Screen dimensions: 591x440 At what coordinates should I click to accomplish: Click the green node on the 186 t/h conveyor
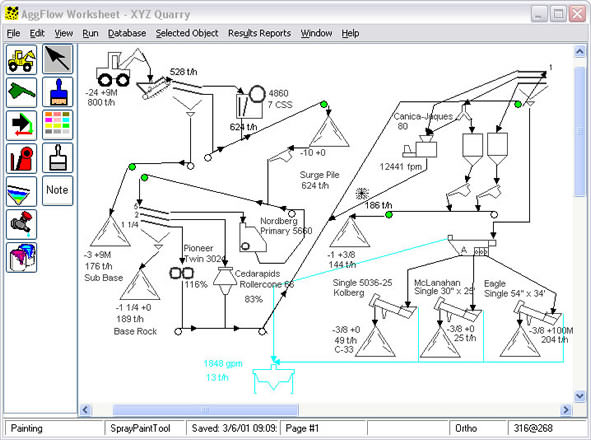click(x=389, y=215)
